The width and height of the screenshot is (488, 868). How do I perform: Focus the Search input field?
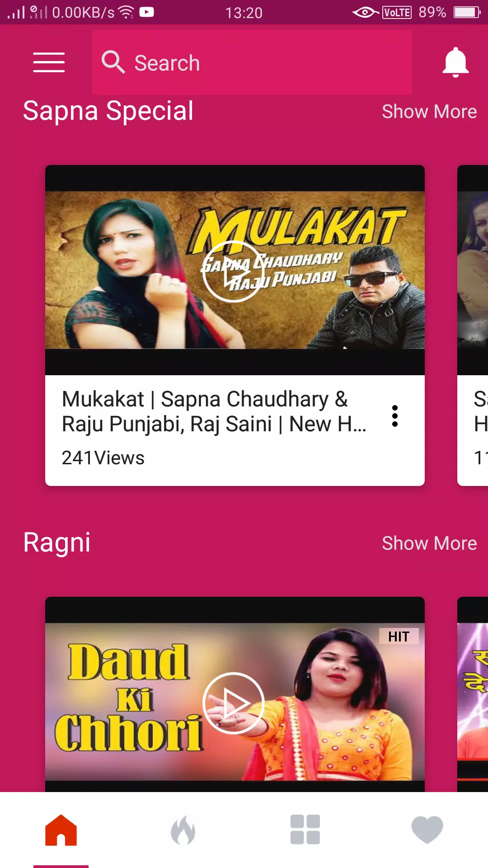tap(252, 62)
